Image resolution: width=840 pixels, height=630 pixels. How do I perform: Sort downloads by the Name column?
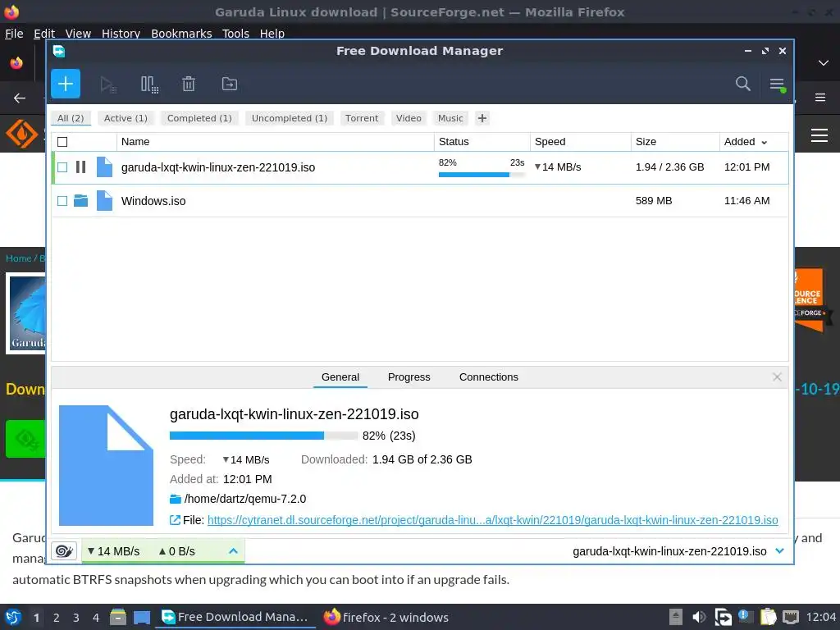click(x=276, y=142)
